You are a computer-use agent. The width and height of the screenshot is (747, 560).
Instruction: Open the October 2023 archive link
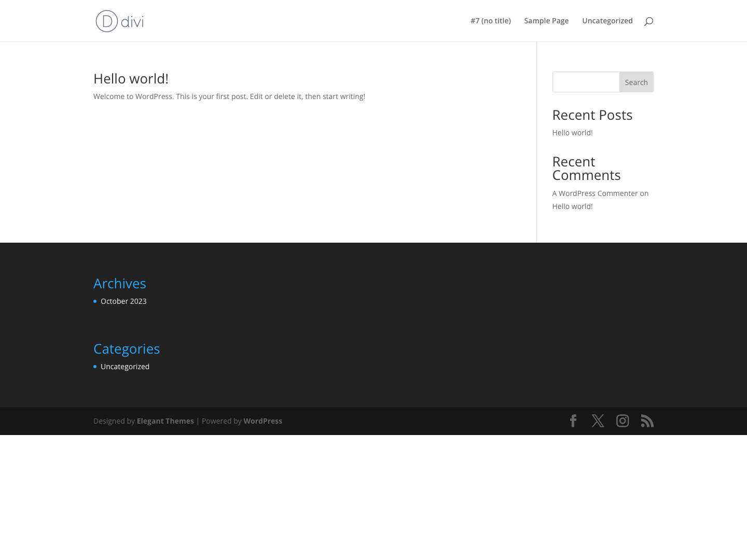123,301
